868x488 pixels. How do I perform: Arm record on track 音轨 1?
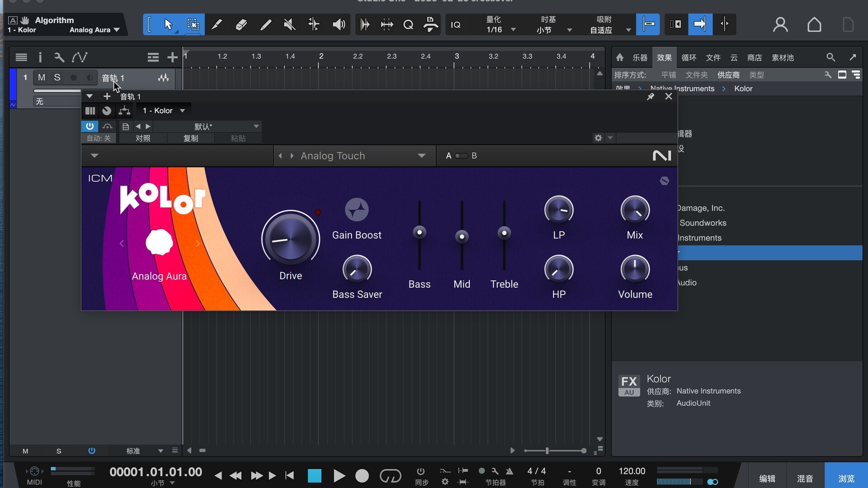click(x=73, y=78)
